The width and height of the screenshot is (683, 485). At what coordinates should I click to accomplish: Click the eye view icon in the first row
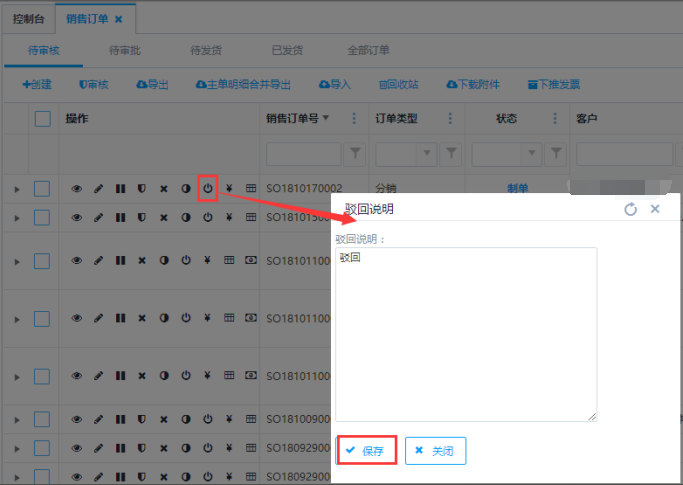coord(77,188)
